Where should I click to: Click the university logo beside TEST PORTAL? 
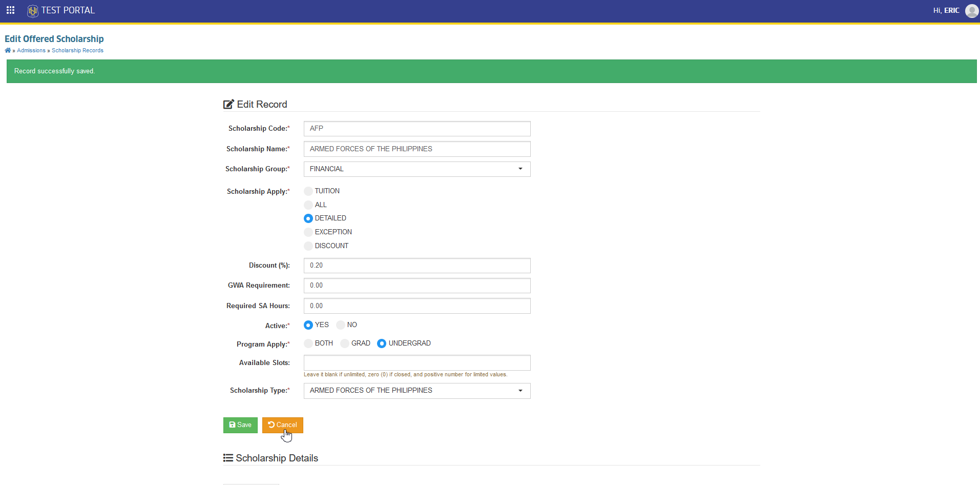33,11
